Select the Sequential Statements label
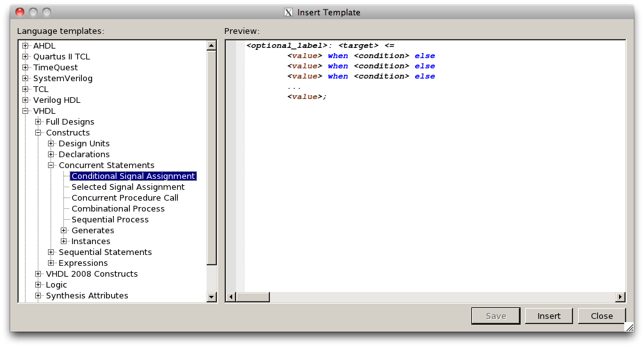Image resolution: width=644 pixels, height=347 pixels. [x=105, y=252]
